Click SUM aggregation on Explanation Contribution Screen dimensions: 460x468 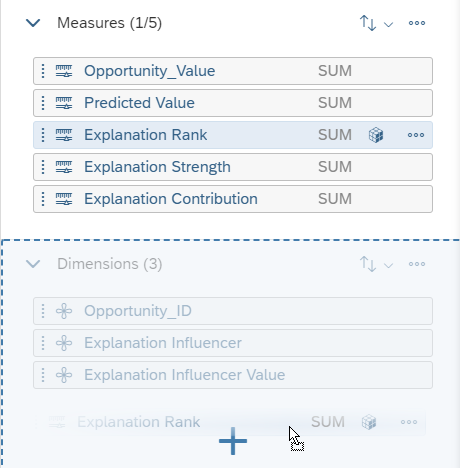click(335, 199)
